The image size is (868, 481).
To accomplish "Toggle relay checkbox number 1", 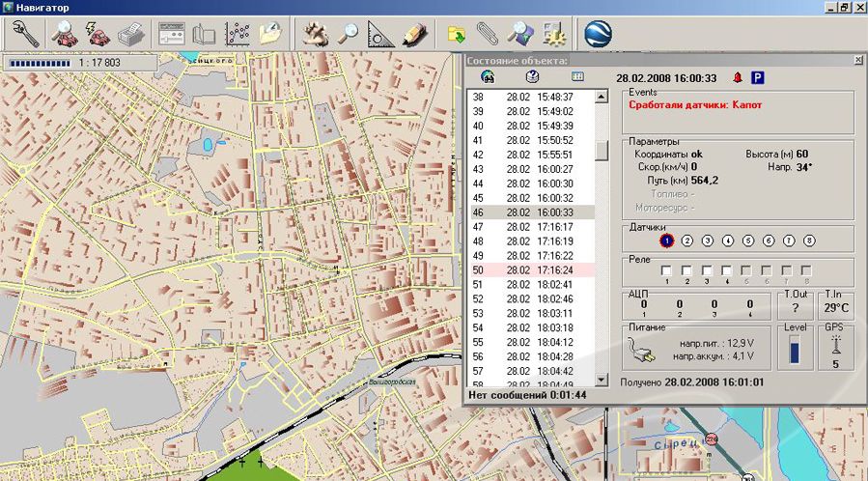I will (x=666, y=271).
